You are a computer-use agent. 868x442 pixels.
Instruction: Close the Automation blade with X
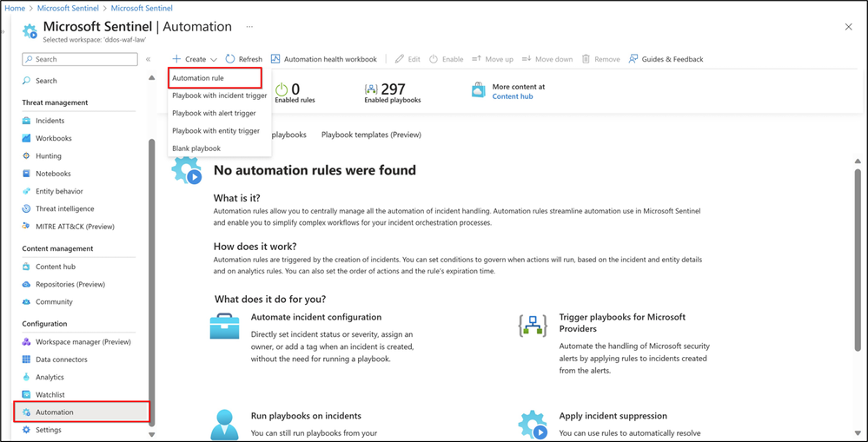(x=849, y=27)
